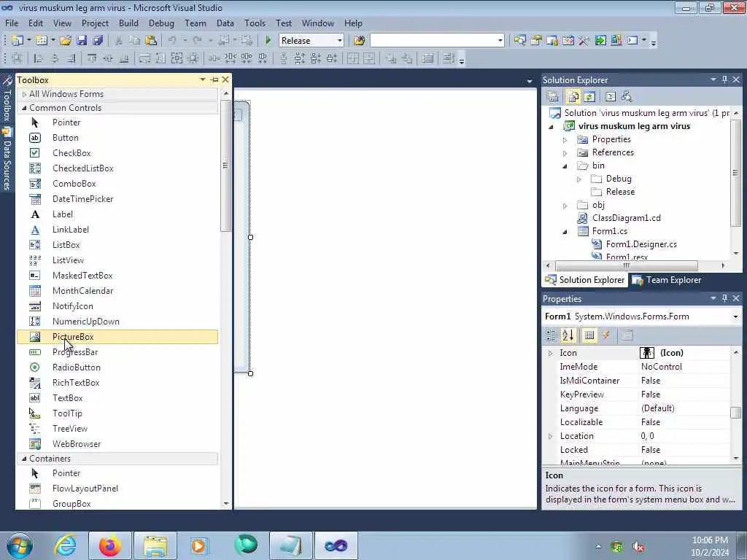
Task: Click the Save All toolbar icon
Action: tap(98, 41)
